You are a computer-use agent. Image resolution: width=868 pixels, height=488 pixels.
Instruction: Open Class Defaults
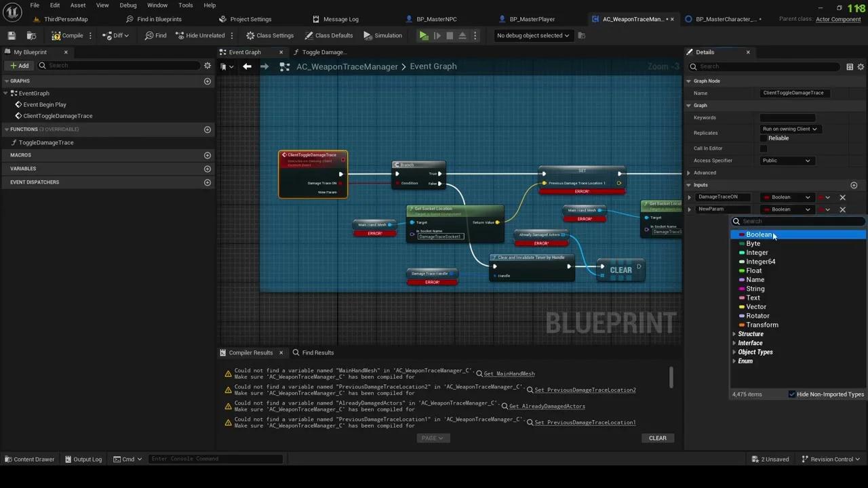click(x=330, y=35)
